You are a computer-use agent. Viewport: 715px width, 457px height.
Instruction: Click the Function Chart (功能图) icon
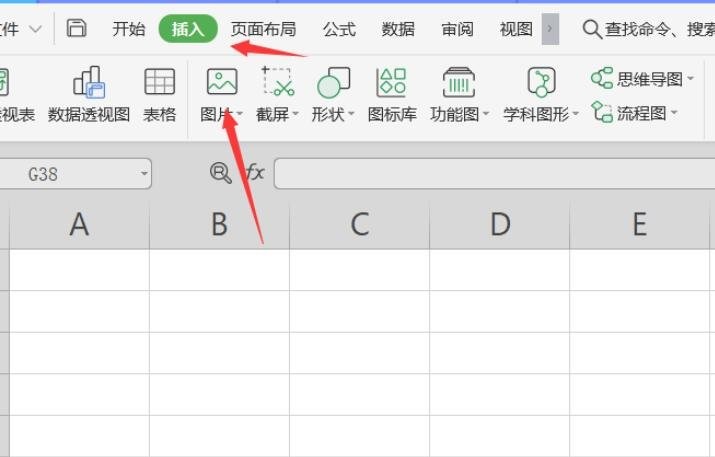tap(458, 82)
